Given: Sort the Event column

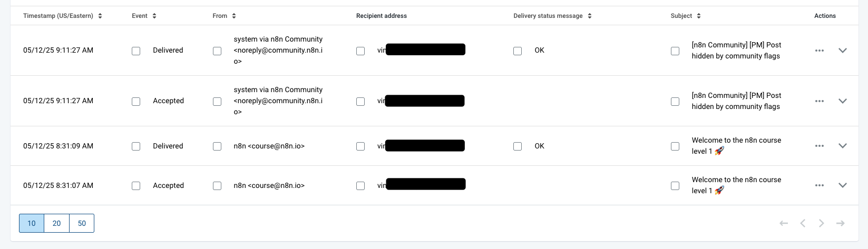Looking at the screenshot, I should point(154,16).
